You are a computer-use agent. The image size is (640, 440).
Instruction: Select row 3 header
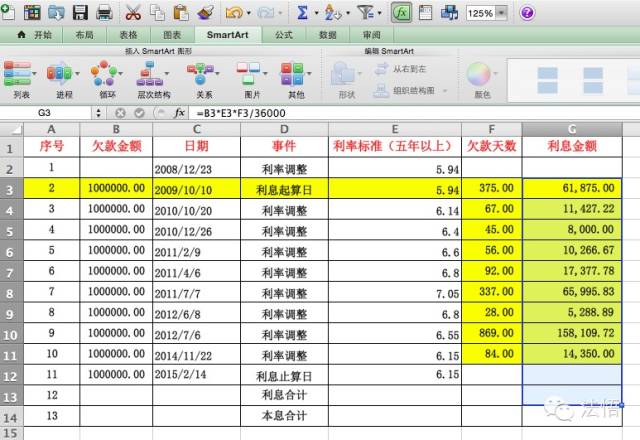(x=11, y=189)
